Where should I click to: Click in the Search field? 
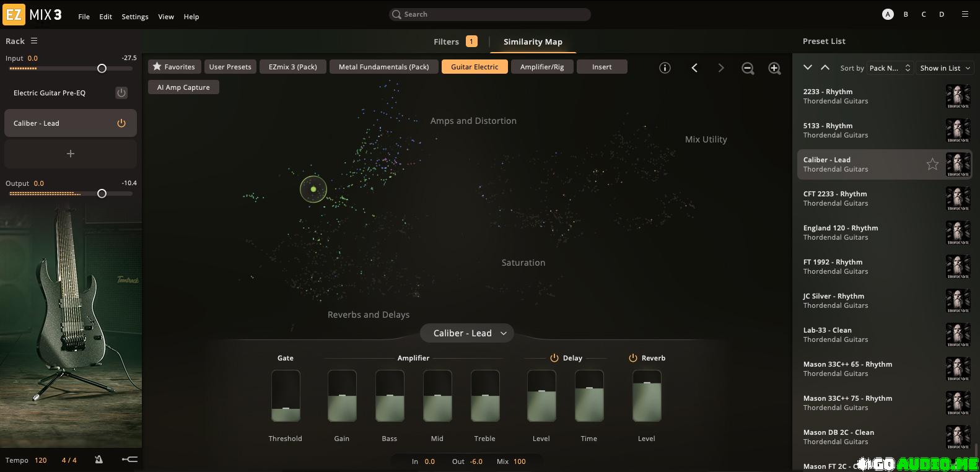490,14
